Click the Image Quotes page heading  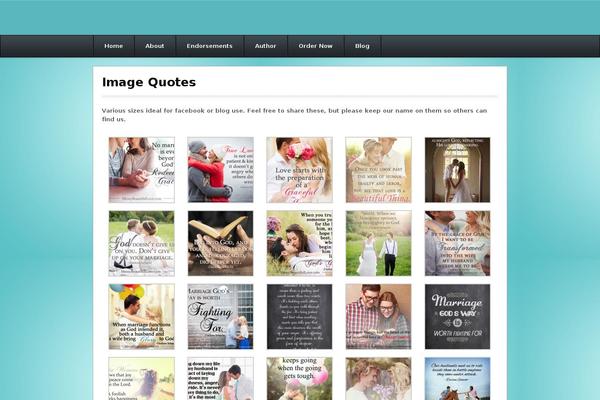pyautogui.click(x=149, y=82)
